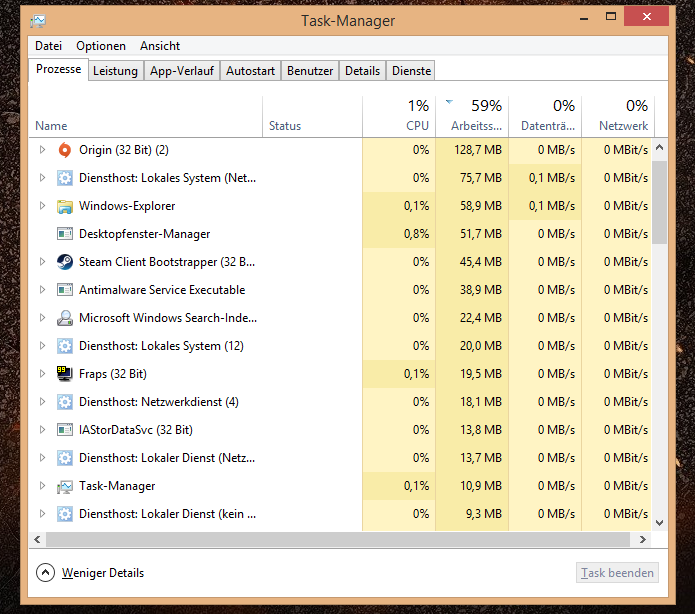Expand Diensthost: Netzwerkdienst (4) group
This screenshot has height=614, width=695.
click(43, 402)
